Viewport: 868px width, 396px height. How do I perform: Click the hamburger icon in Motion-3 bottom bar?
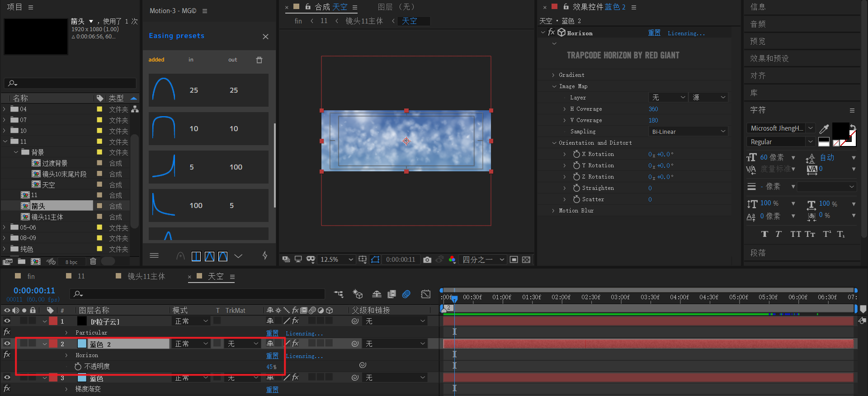[154, 255]
